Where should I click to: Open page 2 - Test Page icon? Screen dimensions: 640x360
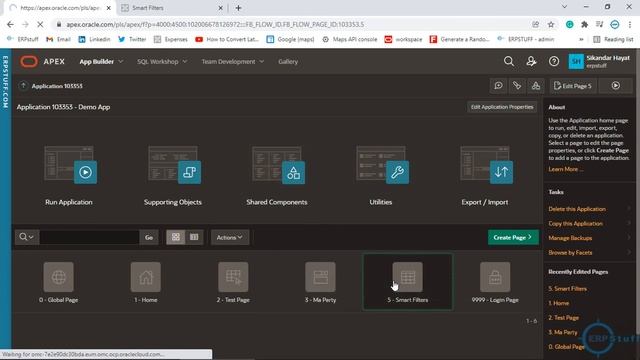[233, 277]
